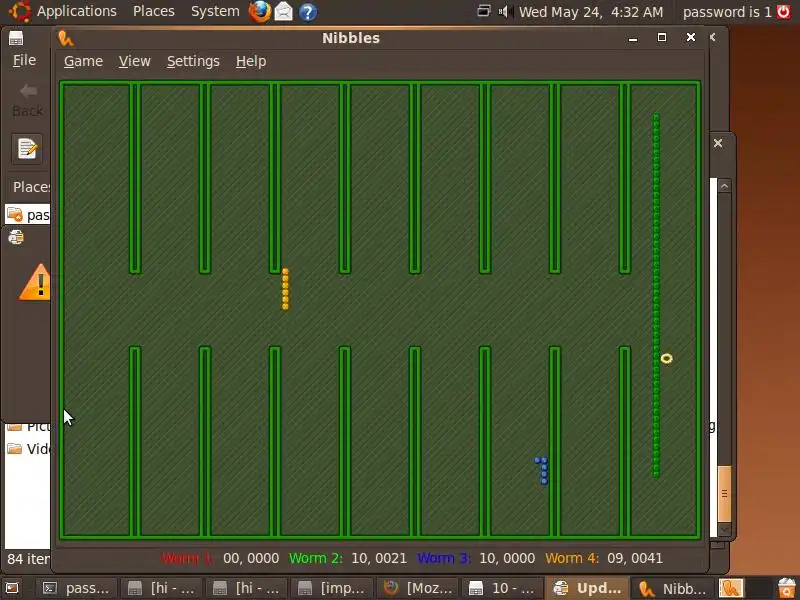800x600 pixels.
Task: Open the Places menu in top panel
Action: point(154,11)
